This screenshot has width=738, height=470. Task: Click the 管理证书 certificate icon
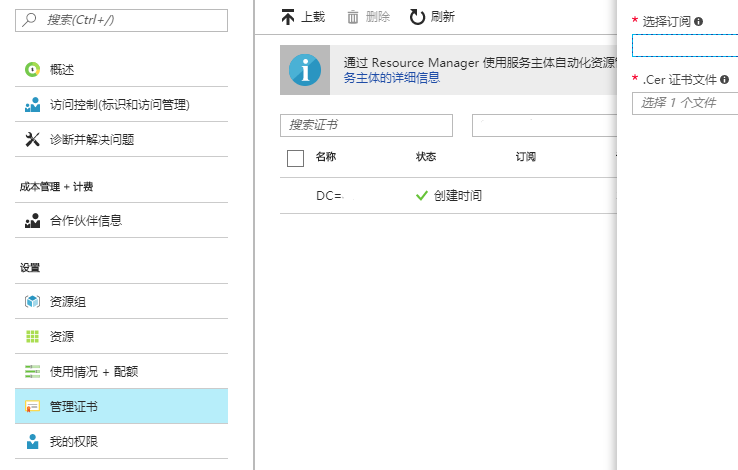pyautogui.click(x=32, y=406)
